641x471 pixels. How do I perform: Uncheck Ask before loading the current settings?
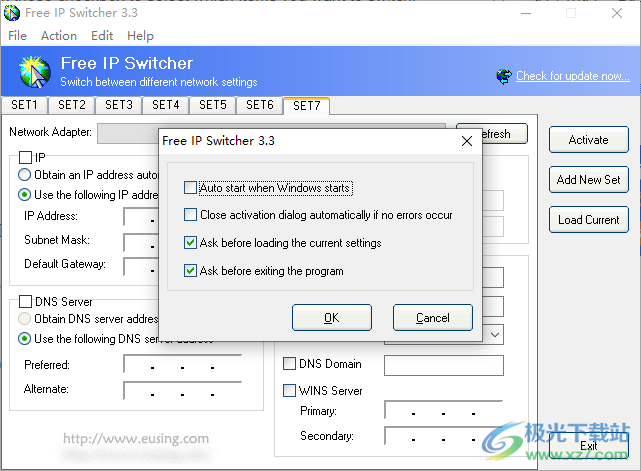pos(191,243)
